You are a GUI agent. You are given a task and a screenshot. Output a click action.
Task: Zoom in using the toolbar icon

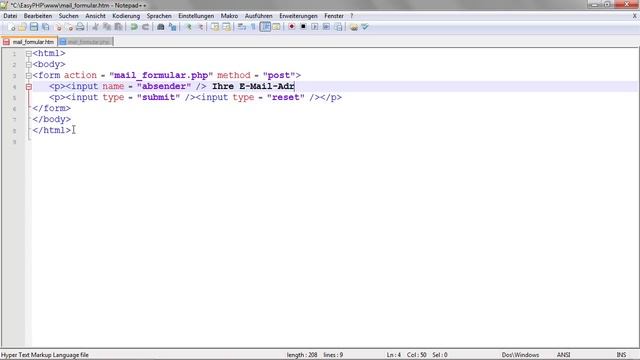tap(188, 27)
